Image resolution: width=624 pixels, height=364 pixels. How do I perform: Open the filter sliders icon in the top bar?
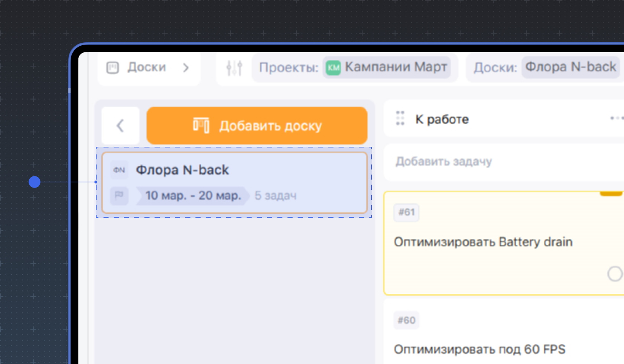(x=234, y=67)
